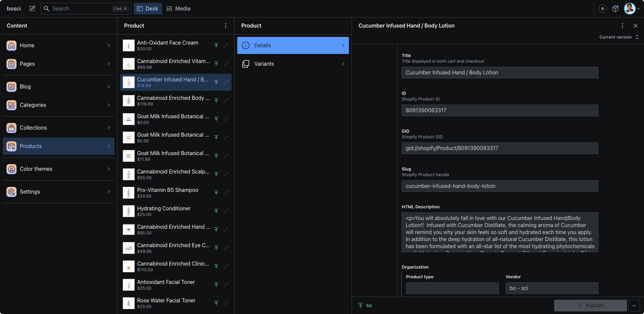The width and height of the screenshot is (644, 314).
Task: Open the user avatar account menu
Action: pos(630,9)
